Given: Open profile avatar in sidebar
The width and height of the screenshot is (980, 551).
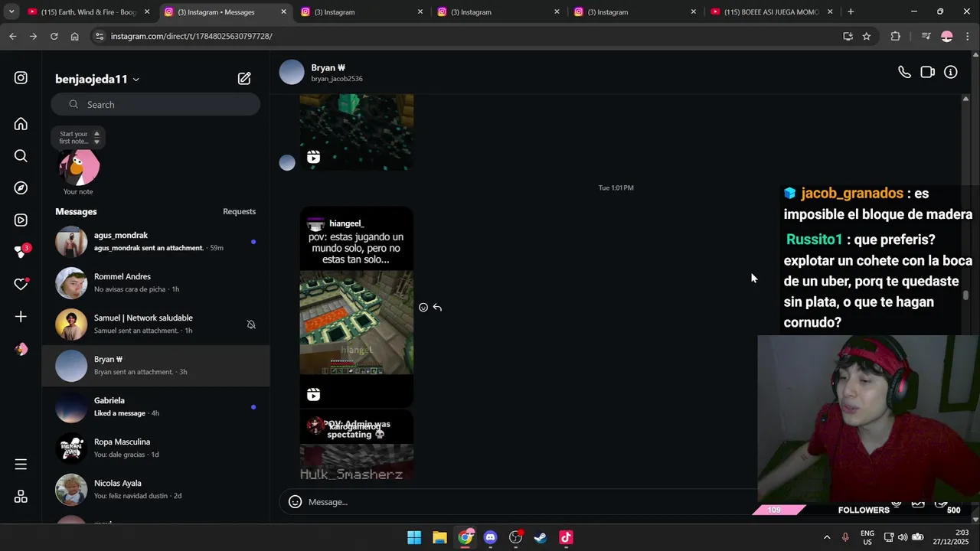Looking at the screenshot, I should [21, 349].
